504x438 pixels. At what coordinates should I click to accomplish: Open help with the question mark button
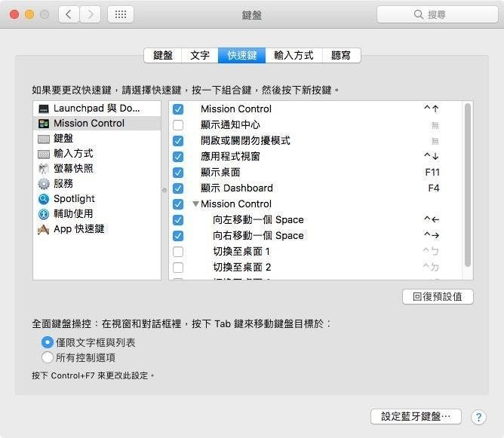click(x=478, y=417)
